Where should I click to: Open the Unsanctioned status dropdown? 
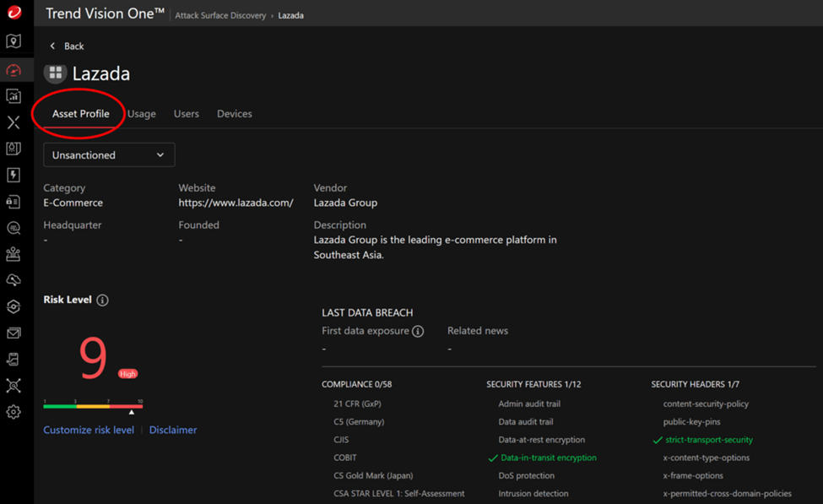point(109,154)
